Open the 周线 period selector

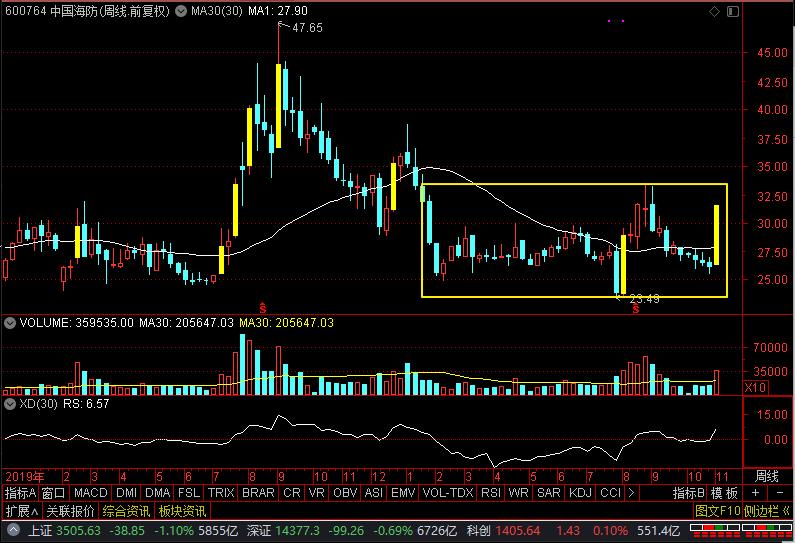[766, 475]
